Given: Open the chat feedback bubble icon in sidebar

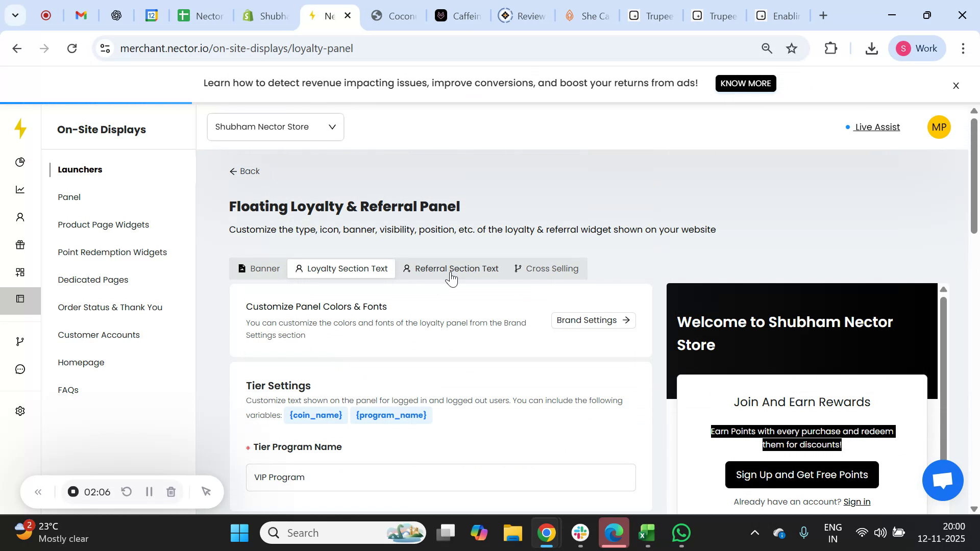Looking at the screenshot, I should click(20, 369).
